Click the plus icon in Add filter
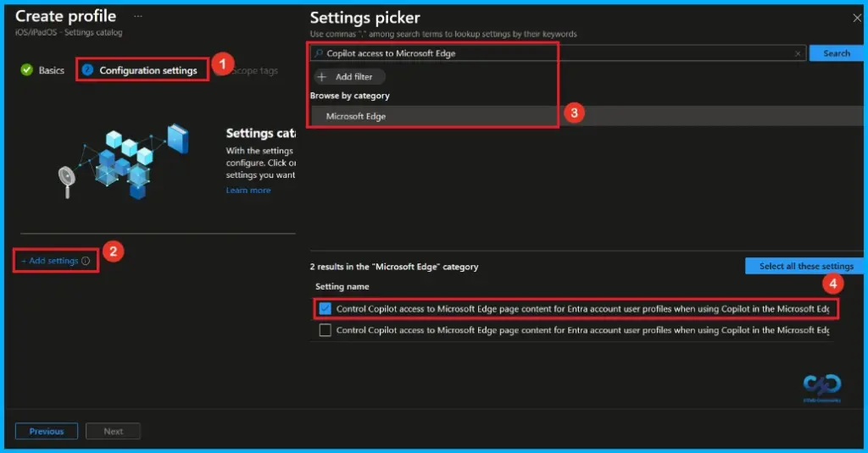 click(x=321, y=77)
